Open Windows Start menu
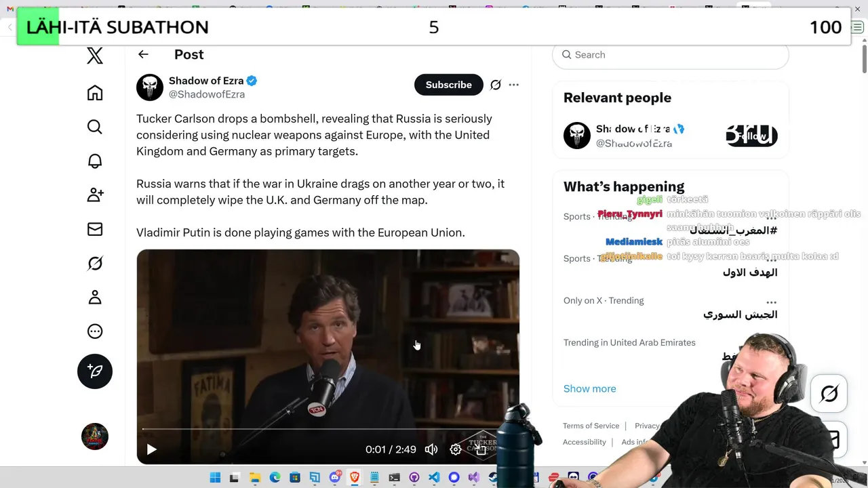 point(215,478)
